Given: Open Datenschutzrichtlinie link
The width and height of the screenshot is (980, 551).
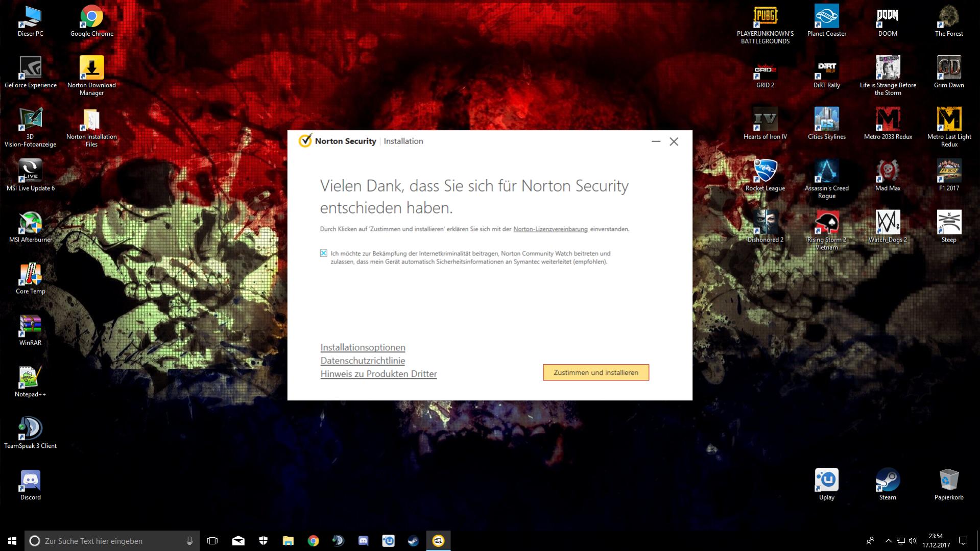Looking at the screenshot, I should pyautogui.click(x=363, y=361).
